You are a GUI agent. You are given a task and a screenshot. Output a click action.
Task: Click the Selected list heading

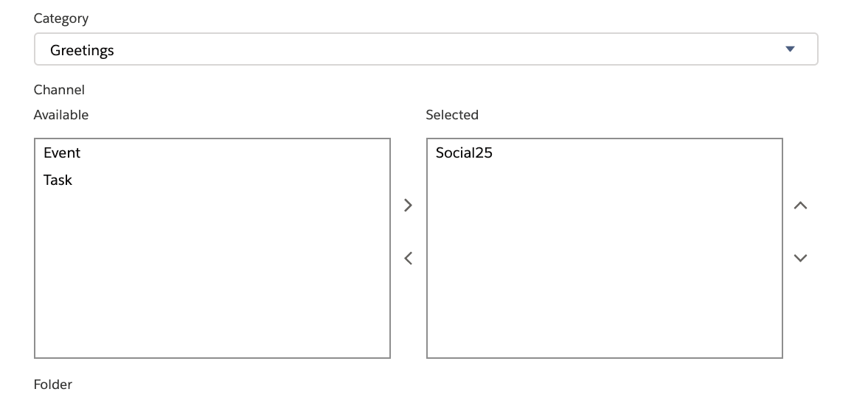click(x=452, y=115)
